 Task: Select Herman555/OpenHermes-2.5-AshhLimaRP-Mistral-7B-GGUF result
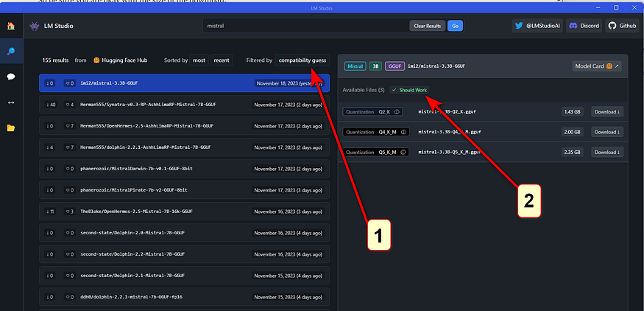pos(184,126)
